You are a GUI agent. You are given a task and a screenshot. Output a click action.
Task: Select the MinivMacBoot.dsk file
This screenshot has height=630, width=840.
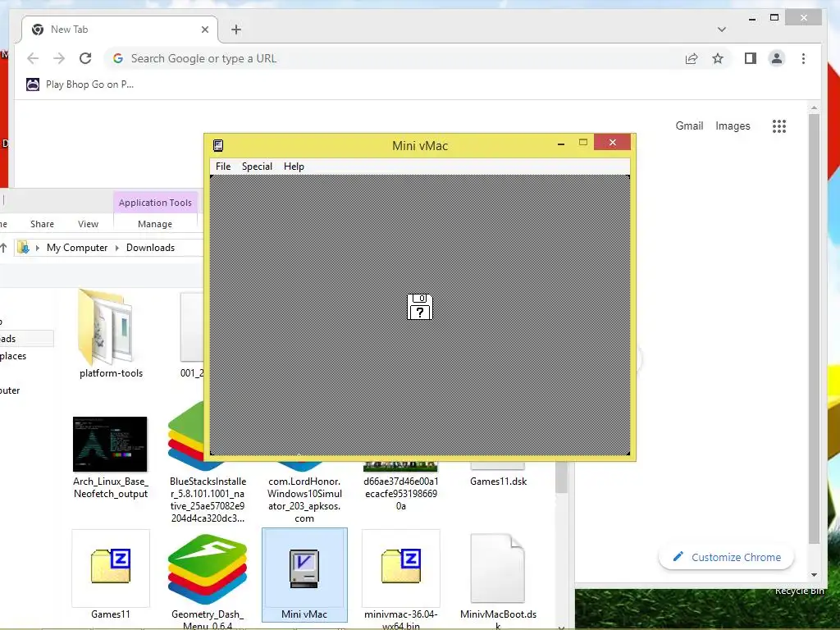pyautogui.click(x=498, y=582)
